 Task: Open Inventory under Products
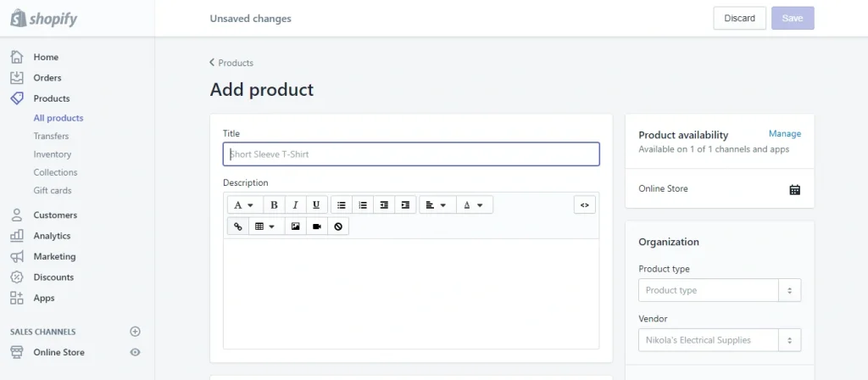point(53,154)
